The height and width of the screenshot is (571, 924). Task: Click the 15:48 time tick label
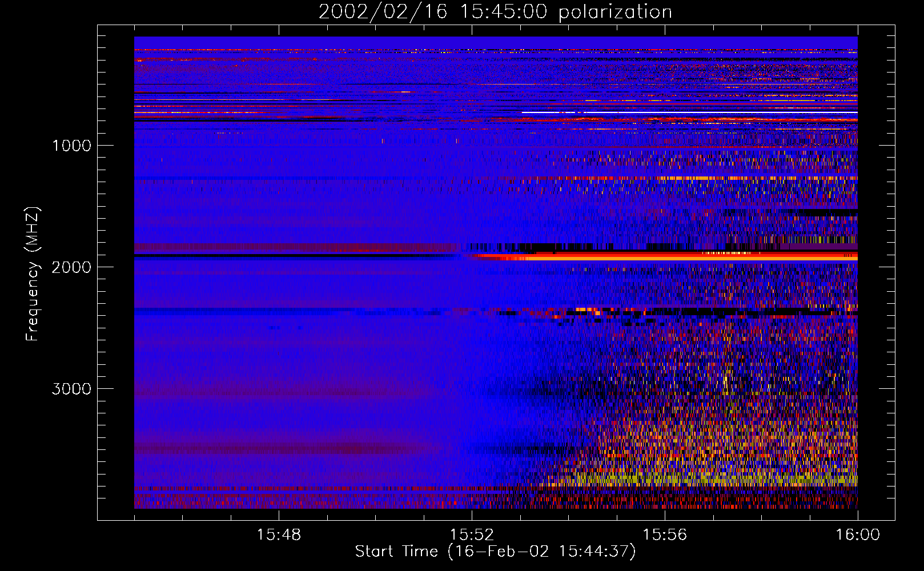point(279,535)
